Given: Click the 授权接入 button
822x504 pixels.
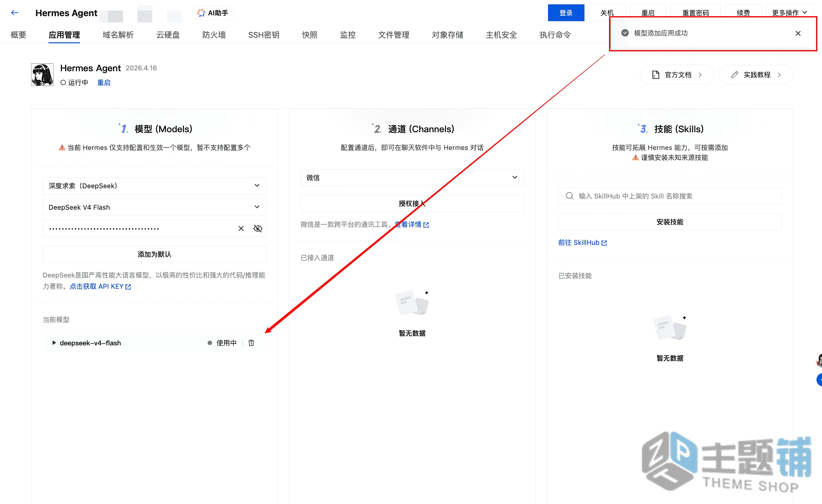Looking at the screenshot, I should pyautogui.click(x=412, y=203).
